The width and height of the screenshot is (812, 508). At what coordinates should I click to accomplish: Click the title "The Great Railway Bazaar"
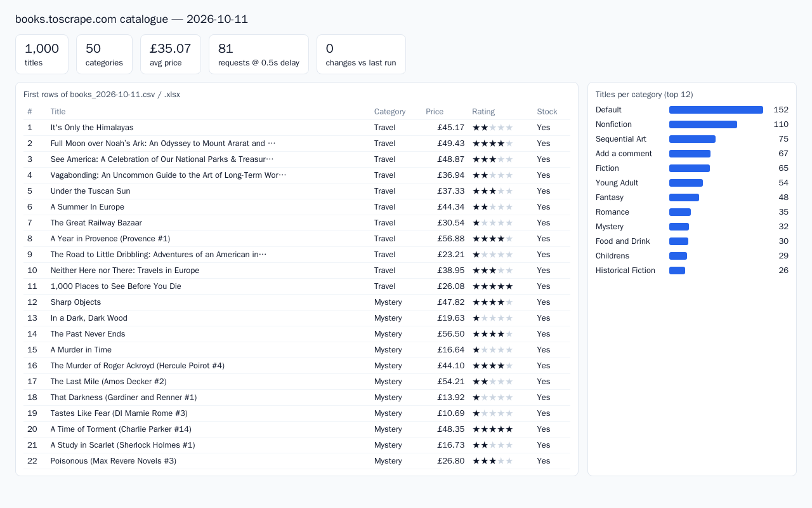pos(96,223)
